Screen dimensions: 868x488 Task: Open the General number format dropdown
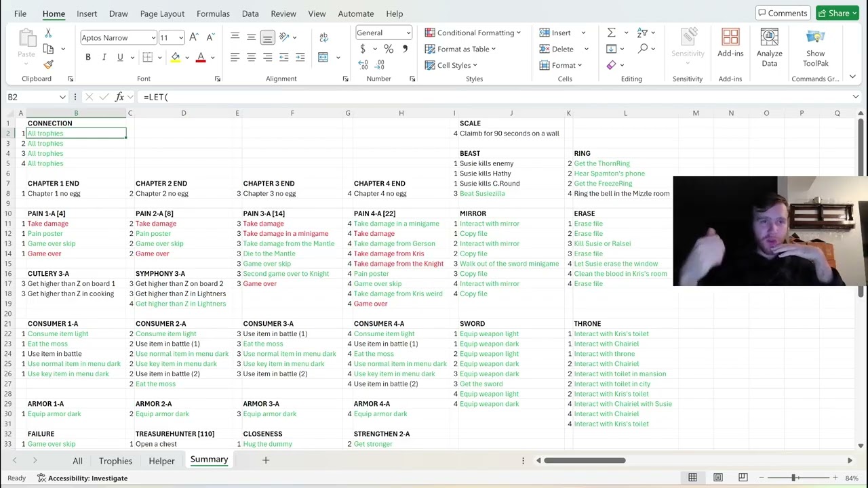point(408,33)
